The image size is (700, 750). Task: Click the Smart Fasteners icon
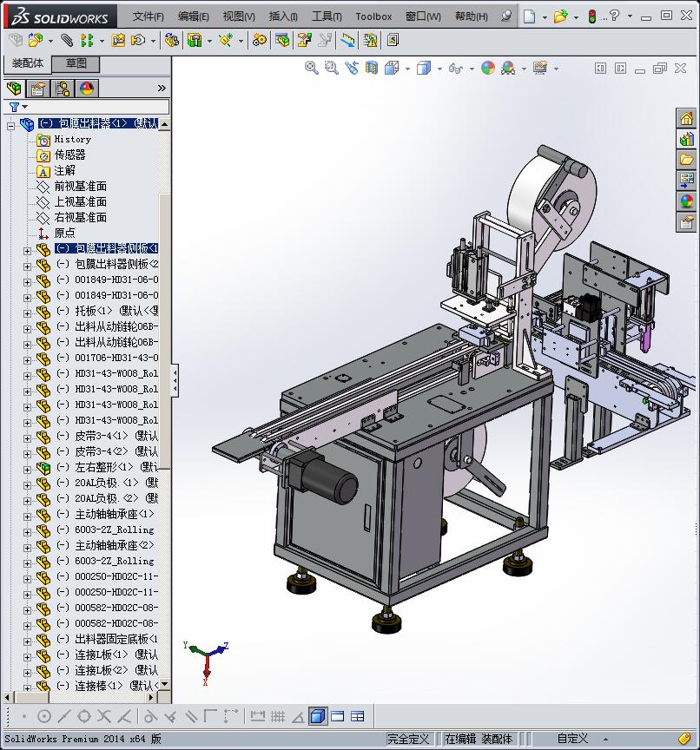pos(118,40)
